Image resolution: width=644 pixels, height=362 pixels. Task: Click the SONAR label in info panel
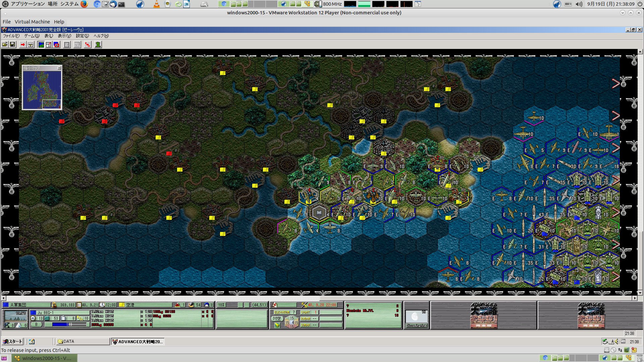coord(306,325)
